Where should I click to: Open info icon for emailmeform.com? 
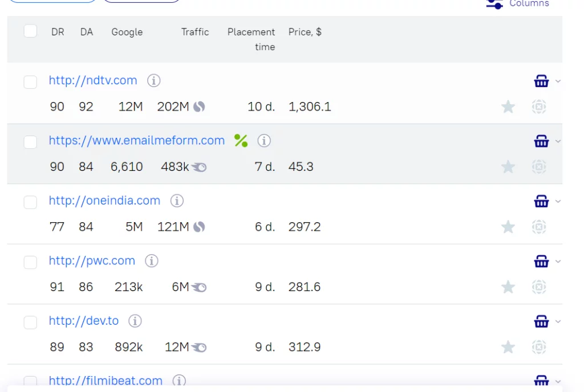264,141
